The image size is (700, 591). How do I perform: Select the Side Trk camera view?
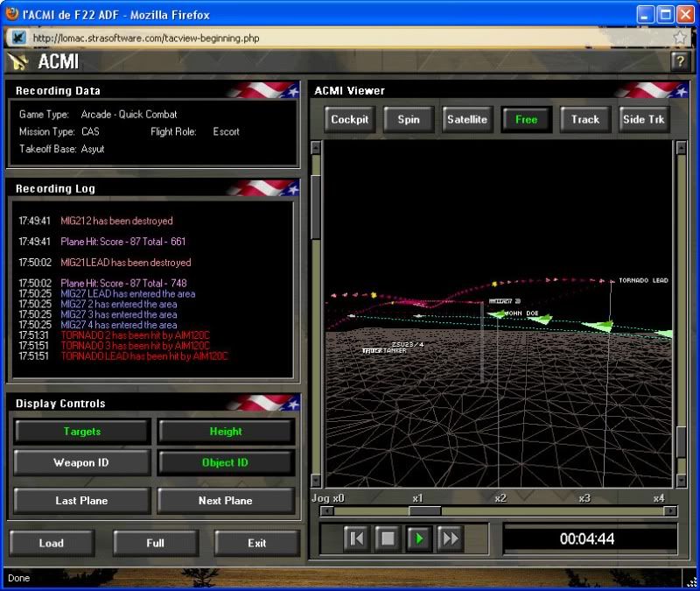point(643,120)
